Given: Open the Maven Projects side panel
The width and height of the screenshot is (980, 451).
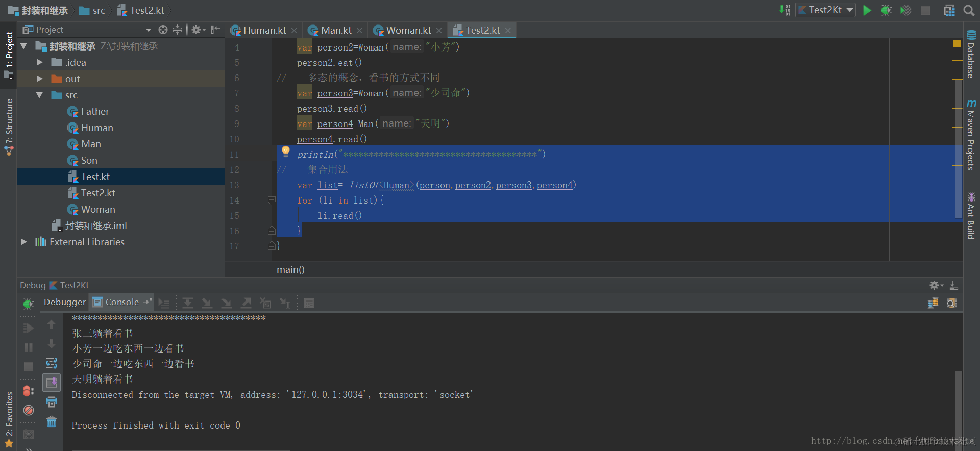Looking at the screenshot, I should point(971,135).
